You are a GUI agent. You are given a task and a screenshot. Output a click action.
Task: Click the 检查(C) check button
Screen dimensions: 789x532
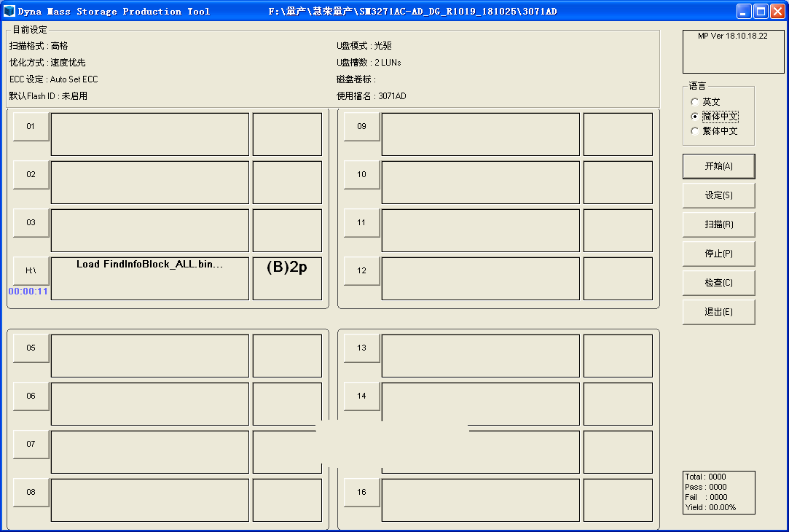click(x=718, y=283)
